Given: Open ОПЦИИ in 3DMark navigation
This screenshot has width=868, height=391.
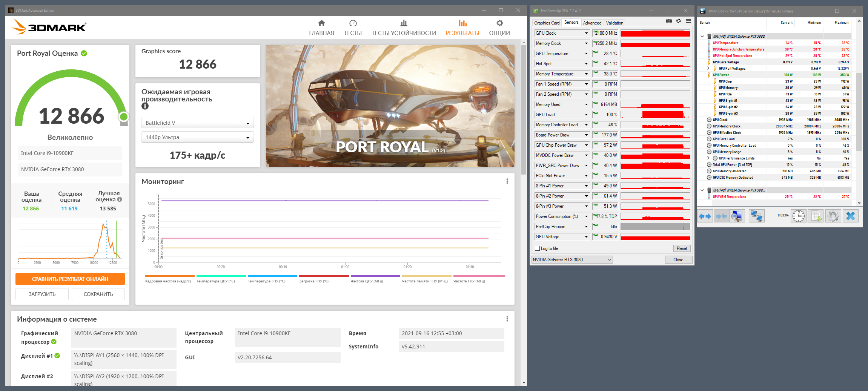Looking at the screenshot, I should point(499,28).
